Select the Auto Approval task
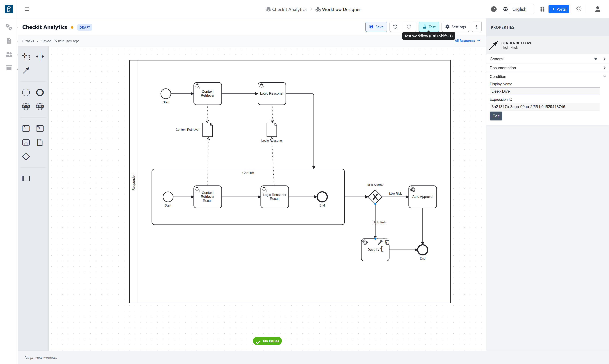Viewport: 609px width, 364px height. click(423, 197)
